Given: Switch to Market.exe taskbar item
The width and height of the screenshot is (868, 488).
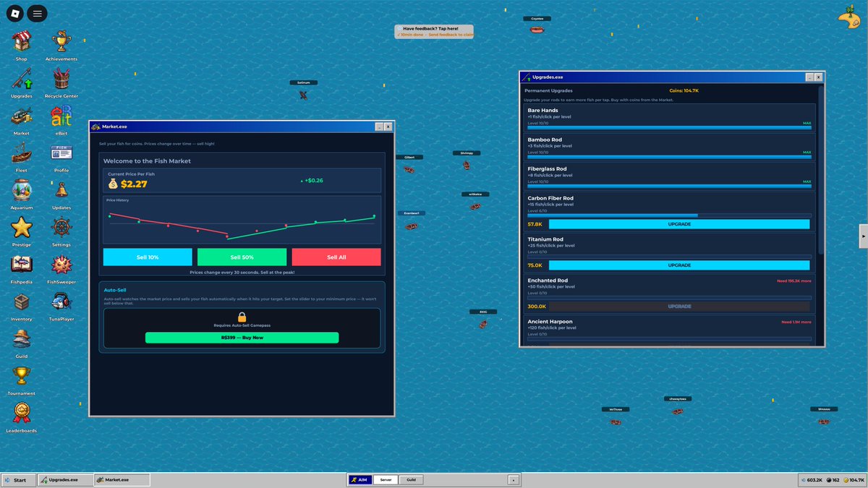Looking at the screenshot, I should point(122,480).
